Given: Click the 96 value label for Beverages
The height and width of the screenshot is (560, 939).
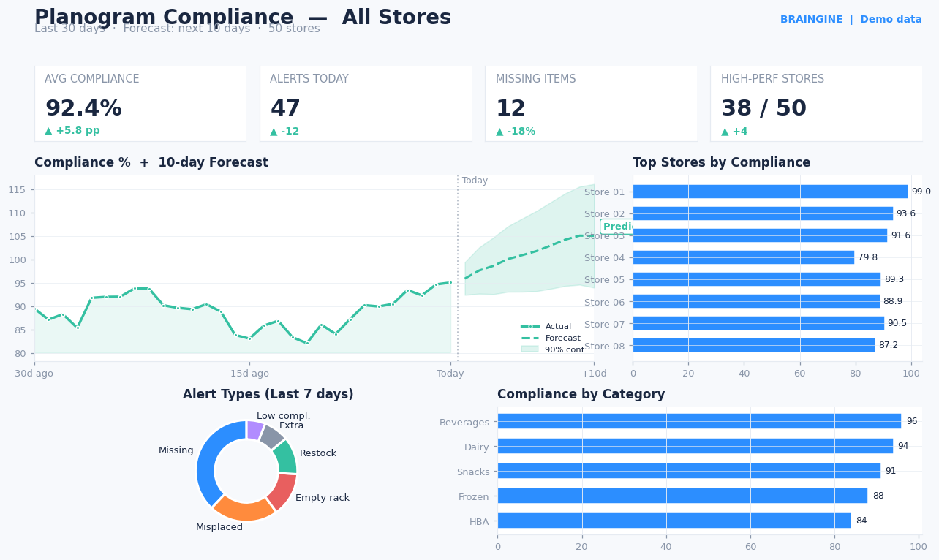Looking at the screenshot, I should [x=911, y=421].
